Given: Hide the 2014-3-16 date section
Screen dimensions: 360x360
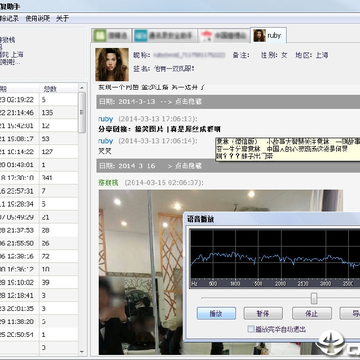Looking at the screenshot, I should click(x=188, y=166).
